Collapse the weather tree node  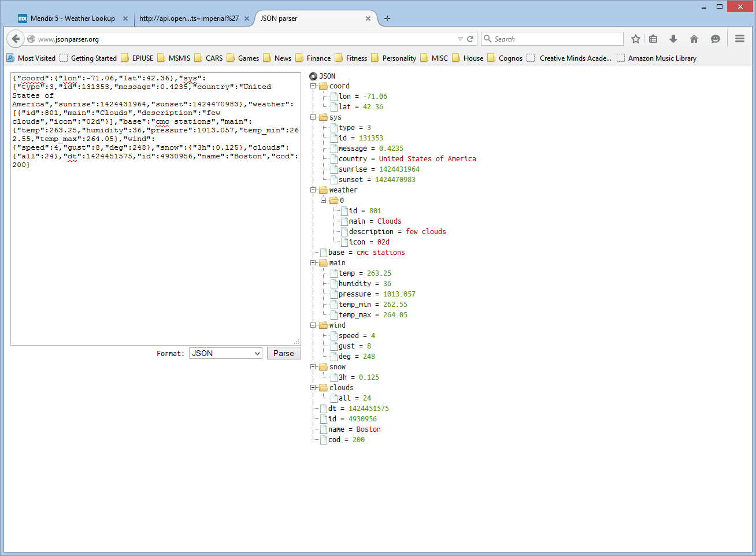[313, 190]
